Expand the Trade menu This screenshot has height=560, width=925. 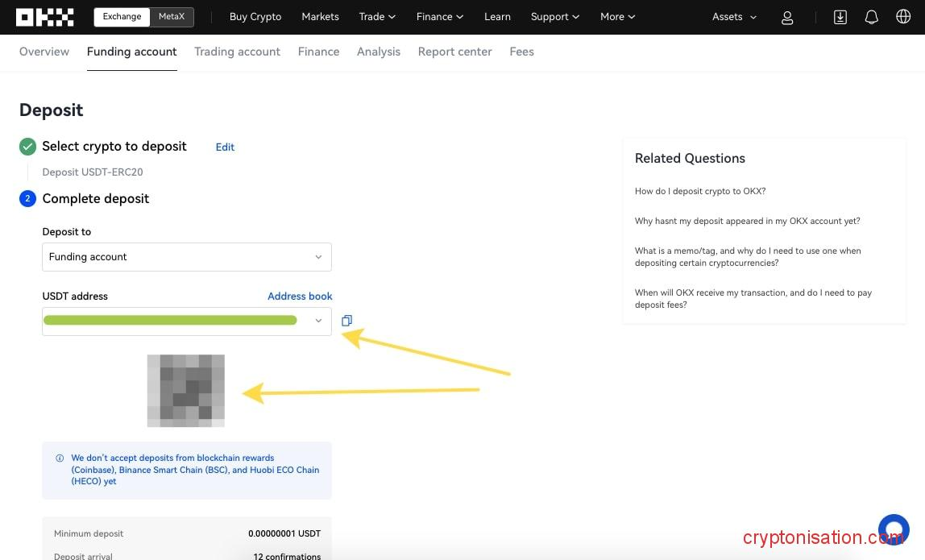click(x=377, y=17)
